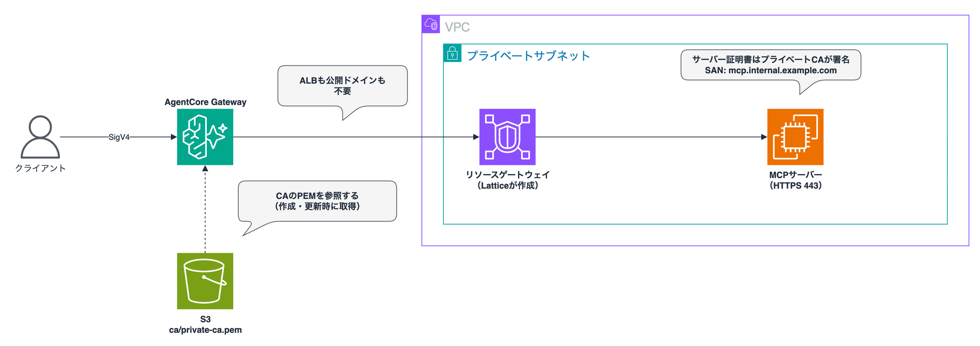Click the VPC group label
This screenshot has height=346, width=980.
[457, 27]
